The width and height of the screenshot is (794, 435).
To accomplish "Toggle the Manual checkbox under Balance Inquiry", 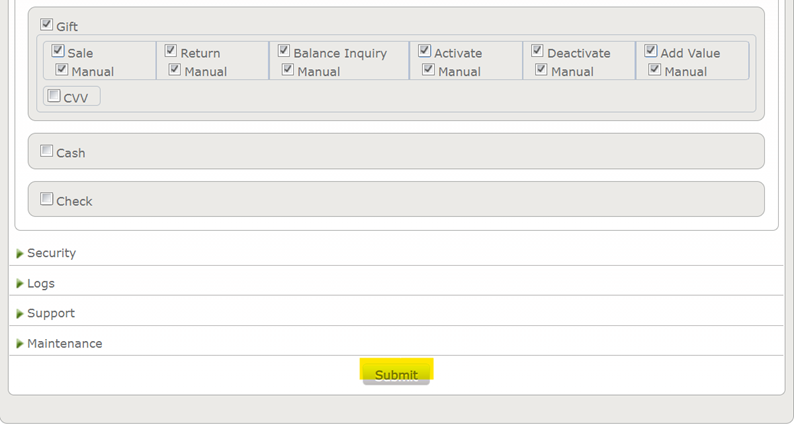I will pos(288,70).
